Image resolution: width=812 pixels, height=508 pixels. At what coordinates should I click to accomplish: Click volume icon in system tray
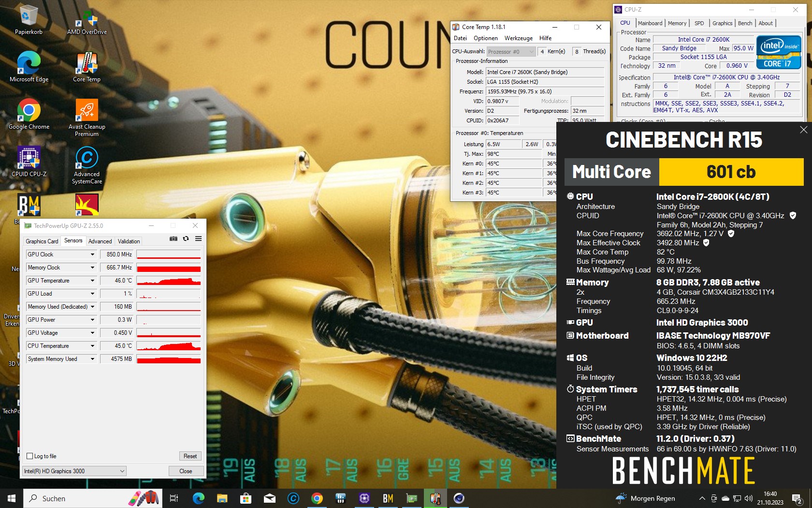click(x=749, y=498)
